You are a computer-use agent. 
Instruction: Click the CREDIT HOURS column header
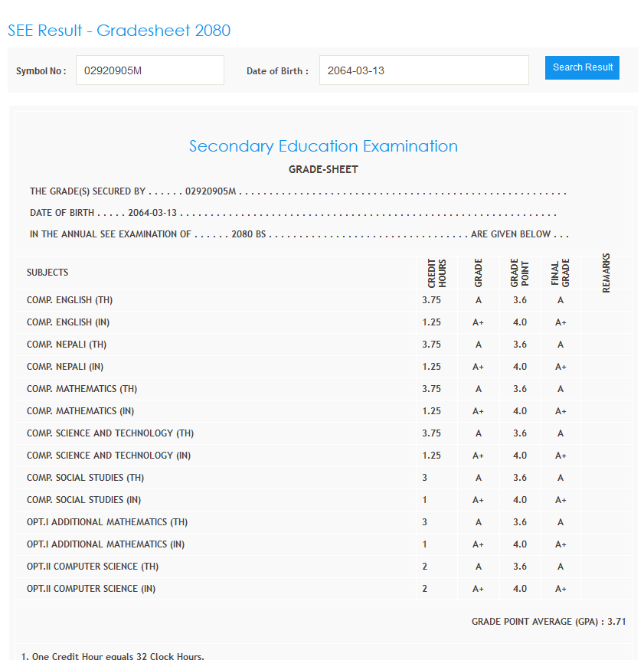(x=436, y=273)
